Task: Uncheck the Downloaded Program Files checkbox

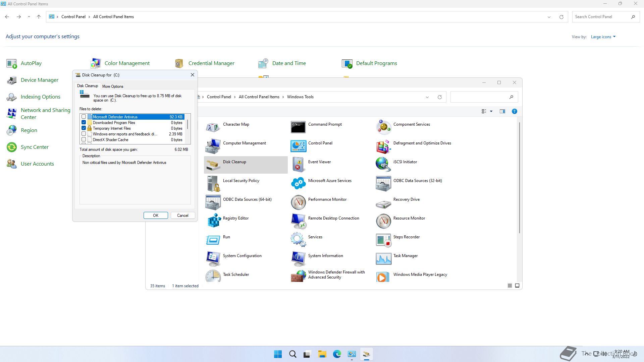Action: click(x=84, y=123)
